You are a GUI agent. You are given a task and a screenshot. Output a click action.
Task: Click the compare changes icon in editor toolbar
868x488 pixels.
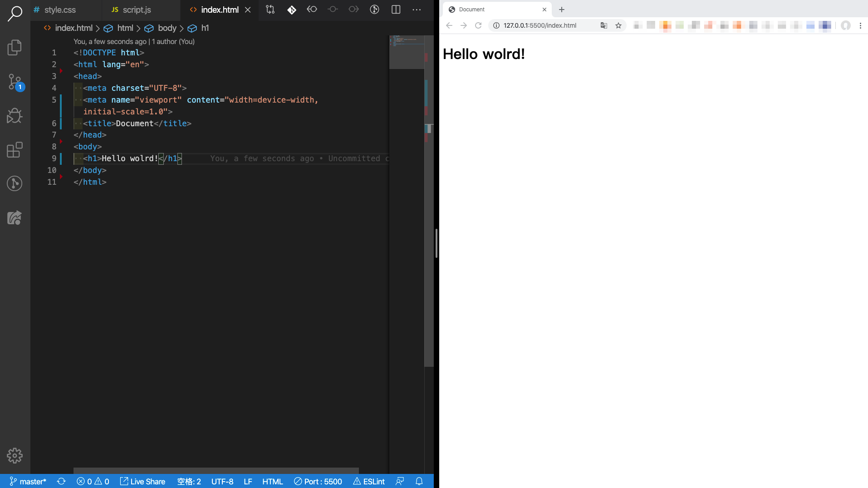270,10
